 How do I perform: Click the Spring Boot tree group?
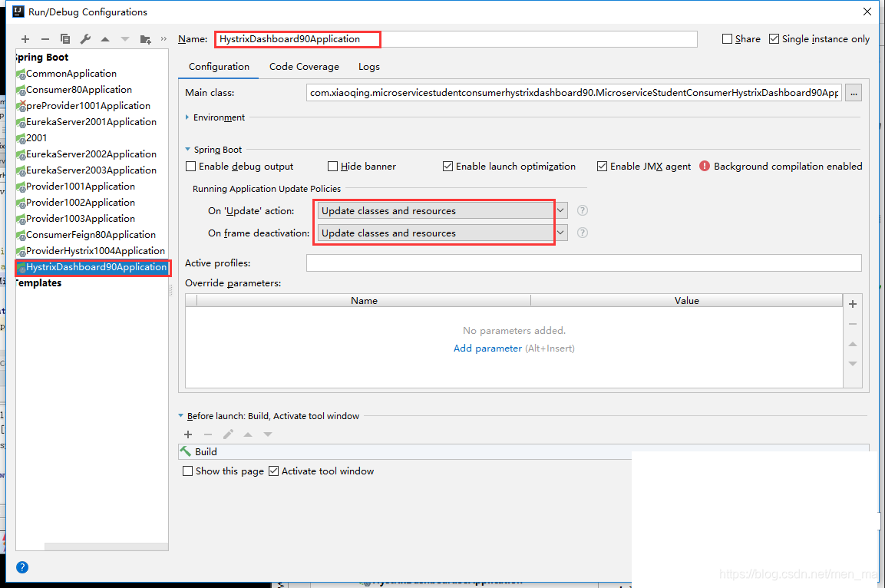41,57
